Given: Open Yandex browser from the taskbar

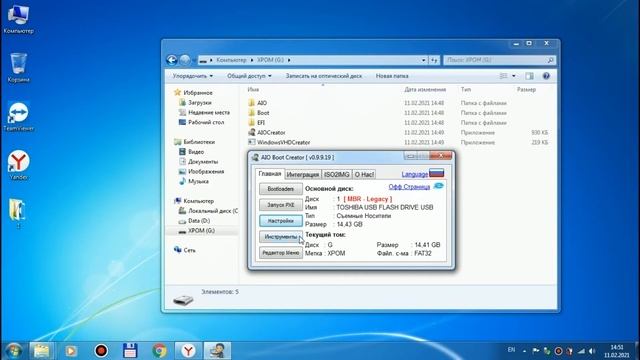Looking at the screenshot, I should point(188,351).
